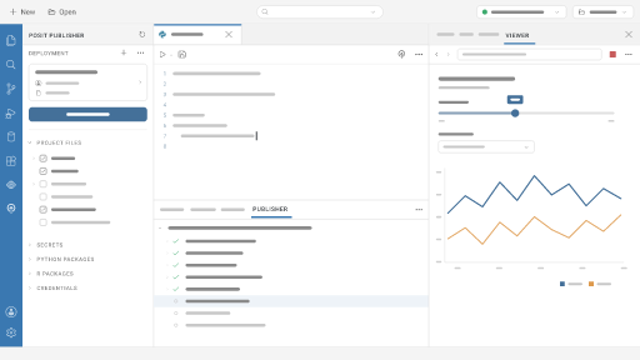Uncheck the fifth file row checkbox in Project Files

(43, 210)
